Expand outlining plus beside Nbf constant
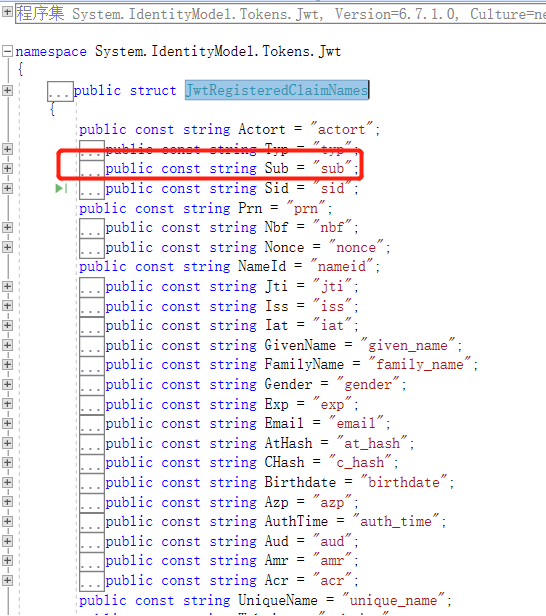Viewport: 546px width, 616px height. [7, 227]
